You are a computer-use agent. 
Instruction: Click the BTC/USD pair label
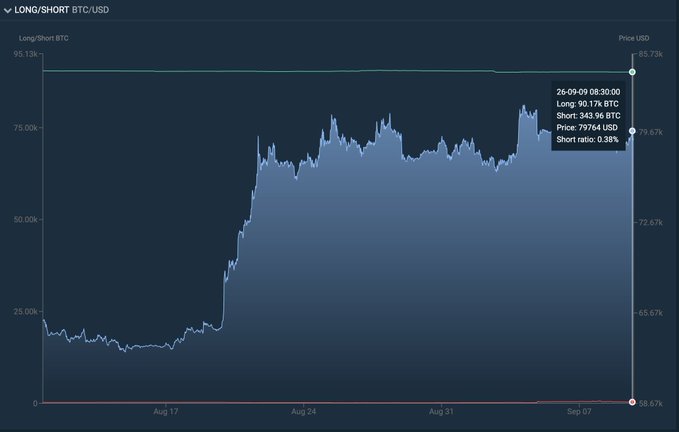click(x=90, y=10)
